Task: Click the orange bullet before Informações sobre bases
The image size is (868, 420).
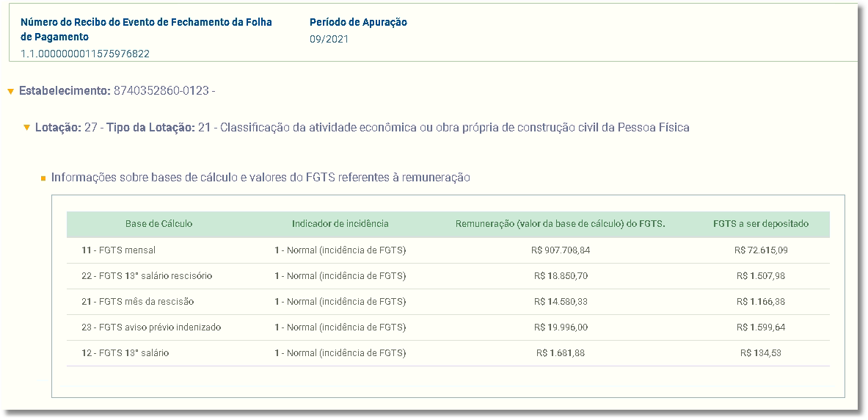Action: click(43, 178)
